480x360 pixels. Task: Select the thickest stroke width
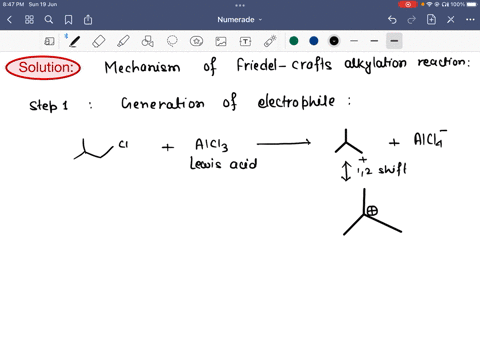coord(394,41)
